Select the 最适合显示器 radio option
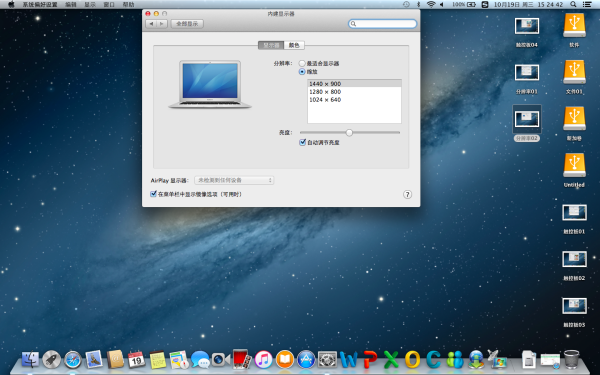Screen dimensions: 600x375 tap(302, 64)
